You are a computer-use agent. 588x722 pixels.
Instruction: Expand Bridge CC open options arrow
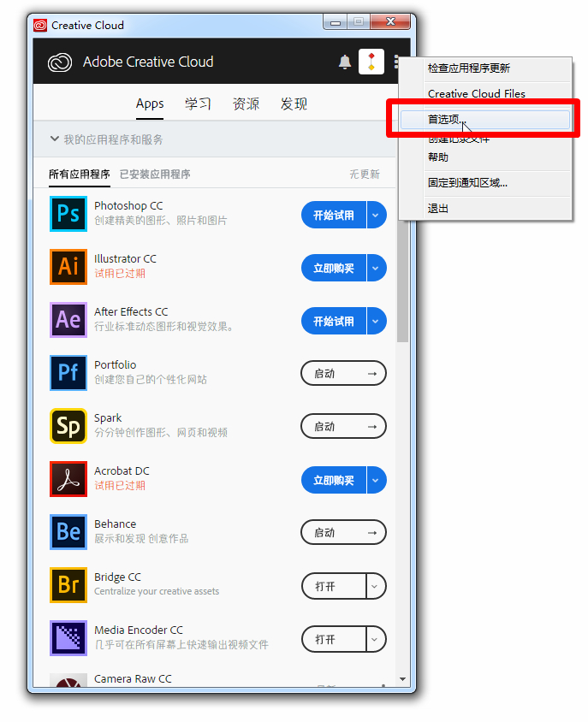(x=376, y=586)
